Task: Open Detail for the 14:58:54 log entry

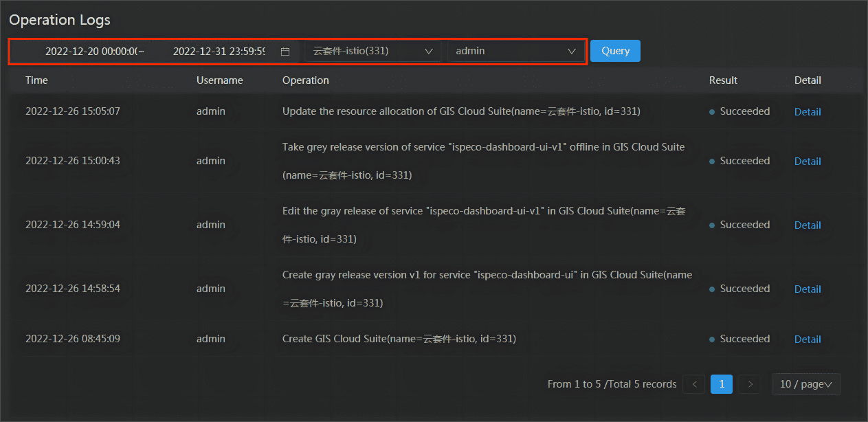Action: click(808, 289)
